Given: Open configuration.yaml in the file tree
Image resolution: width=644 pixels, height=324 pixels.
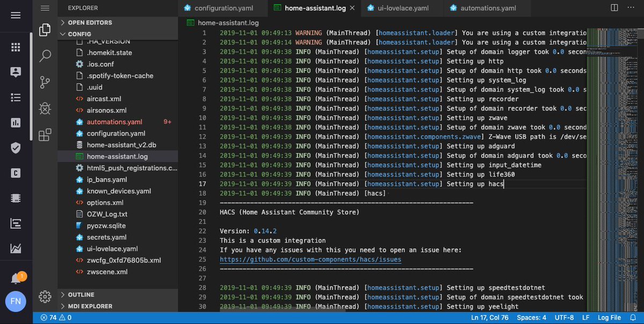Looking at the screenshot, I should tap(118, 133).
